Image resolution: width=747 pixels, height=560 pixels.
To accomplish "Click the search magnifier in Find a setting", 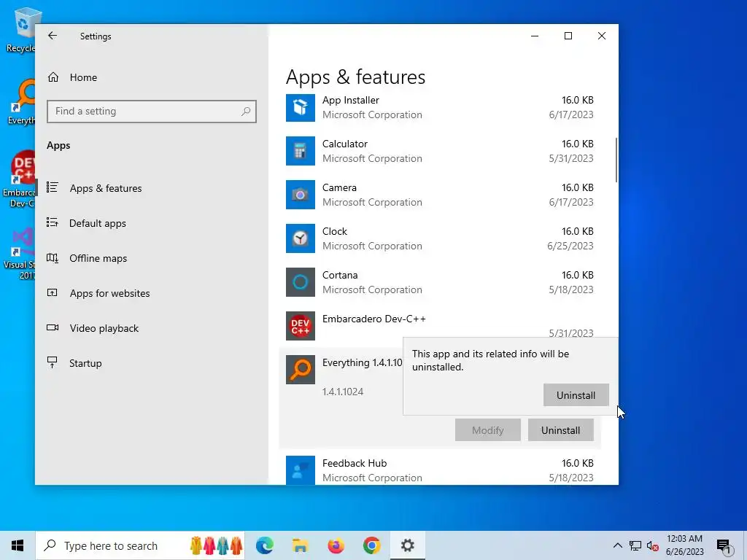I will coord(246,112).
